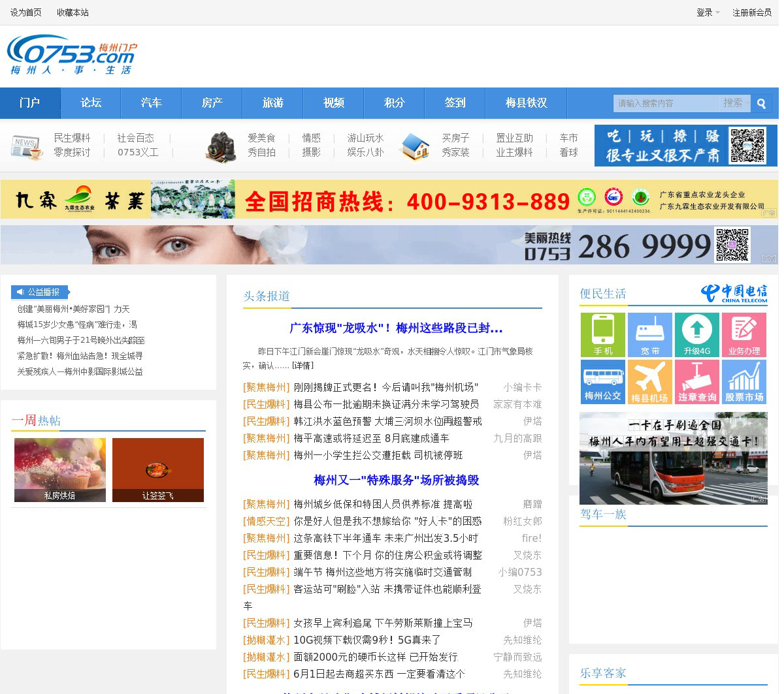Open the 违章查询 violation lookup tile
Screen dimensions: 784x694
click(x=697, y=382)
